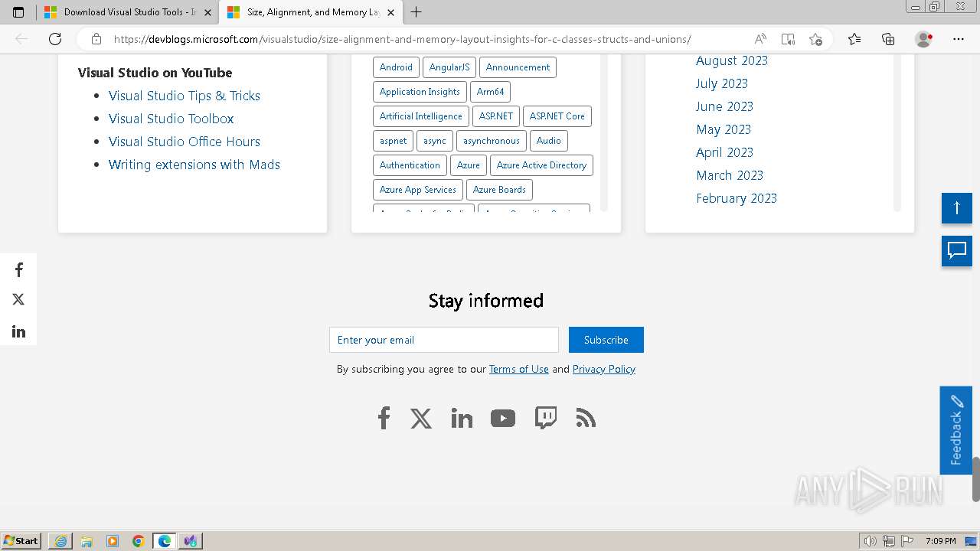This screenshot has width=980, height=551.
Task: Share page via X sidebar icon
Action: click(18, 299)
